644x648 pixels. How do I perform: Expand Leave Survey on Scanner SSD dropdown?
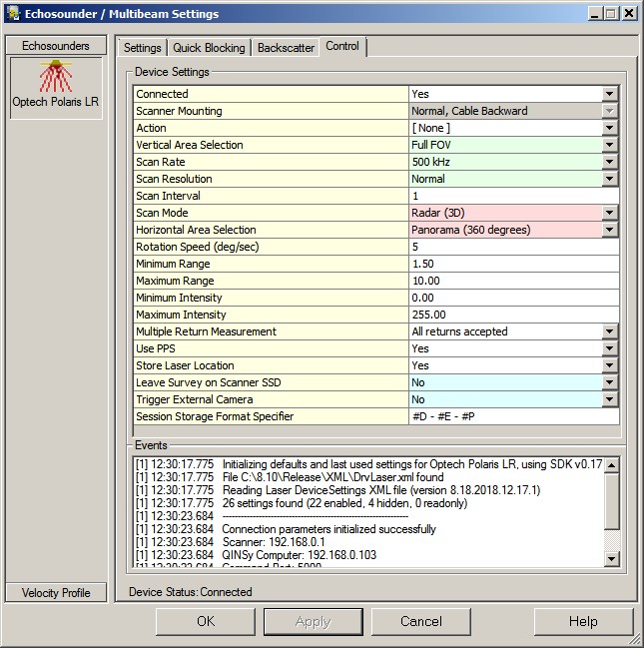609,382
